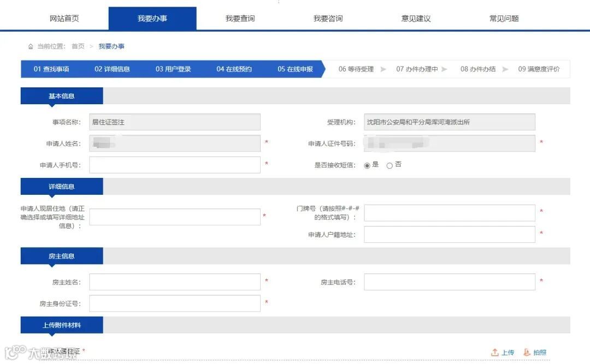Focus the 房主姓名 input
The width and height of the screenshot is (590, 364).
click(175, 282)
